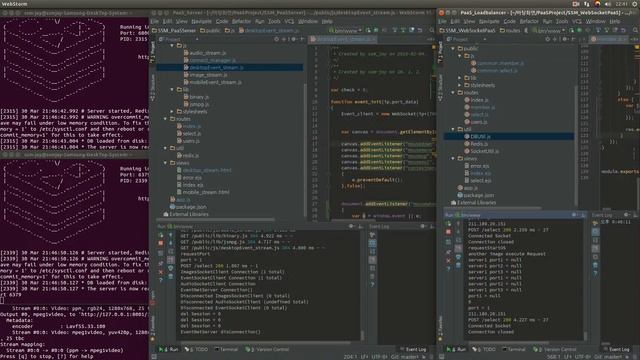640x360 pixels.
Task: Click the green Run icon in PaaS_Server toolbar
Action: pos(368,30)
